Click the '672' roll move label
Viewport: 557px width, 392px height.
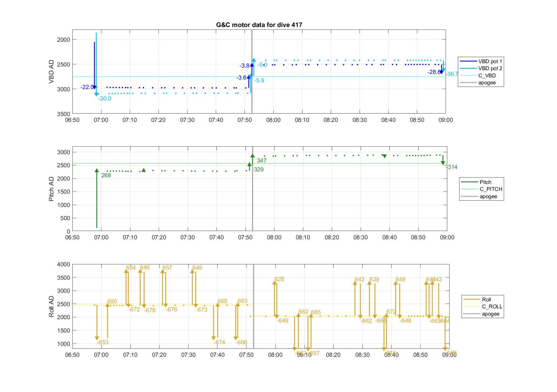click(391, 312)
